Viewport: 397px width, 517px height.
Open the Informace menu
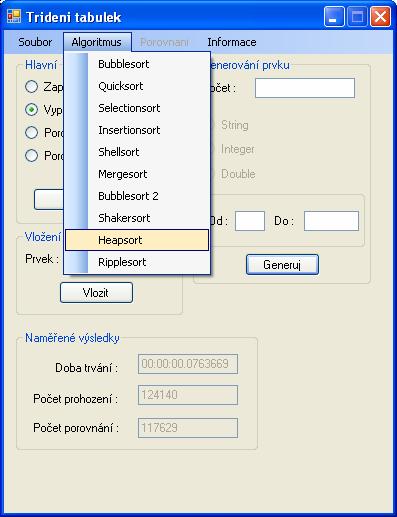[x=232, y=42]
